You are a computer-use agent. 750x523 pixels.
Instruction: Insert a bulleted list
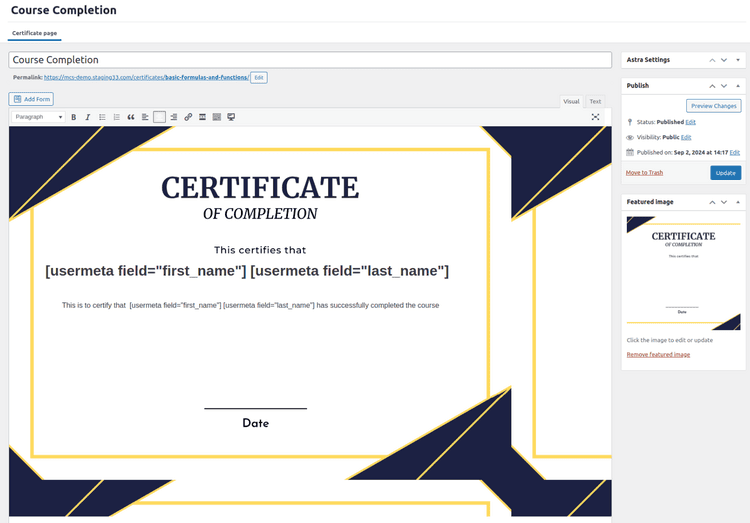pos(102,117)
